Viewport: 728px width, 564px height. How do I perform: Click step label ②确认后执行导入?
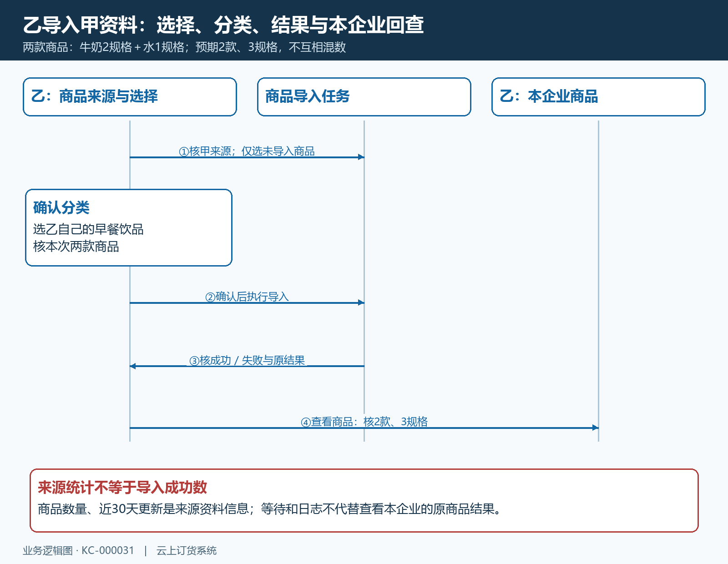(247, 297)
